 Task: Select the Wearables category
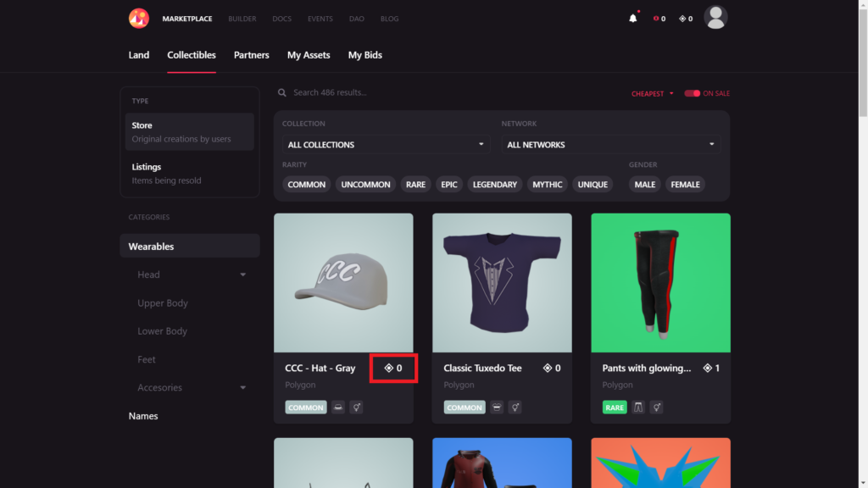tap(190, 247)
